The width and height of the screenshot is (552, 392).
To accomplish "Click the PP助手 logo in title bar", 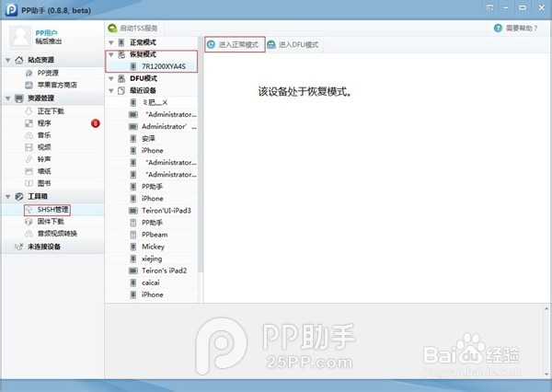I will coord(11,9).
